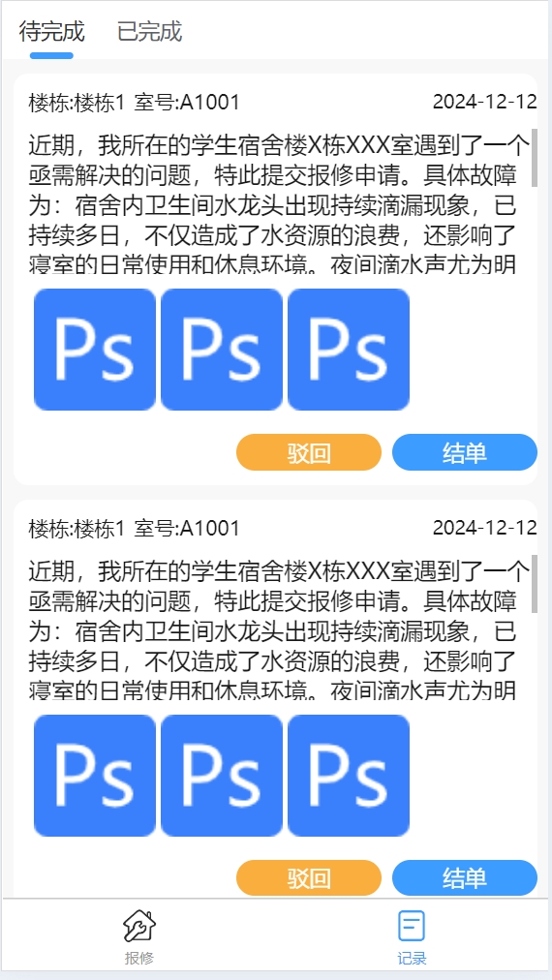Open first Ps thumbnail in first card
Screen dimensions: 552x980
94,350
